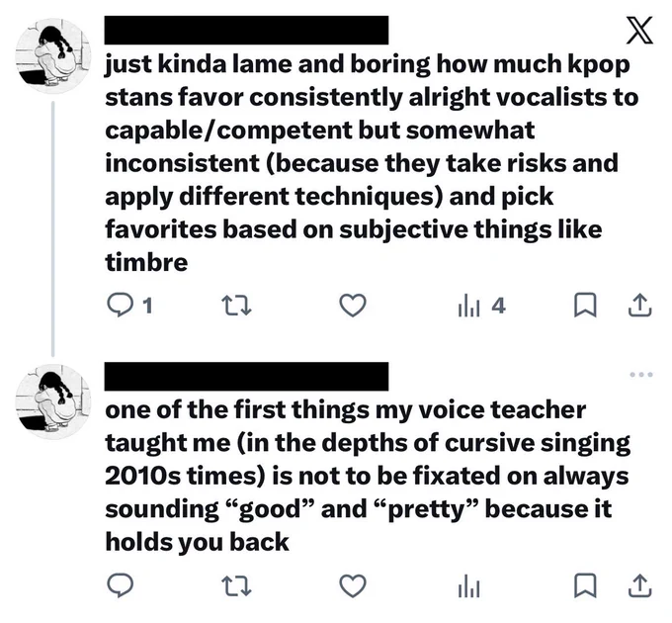View analytics of second tweet
The height and width of the screenshot is (623, 672).
coord(468,586)
